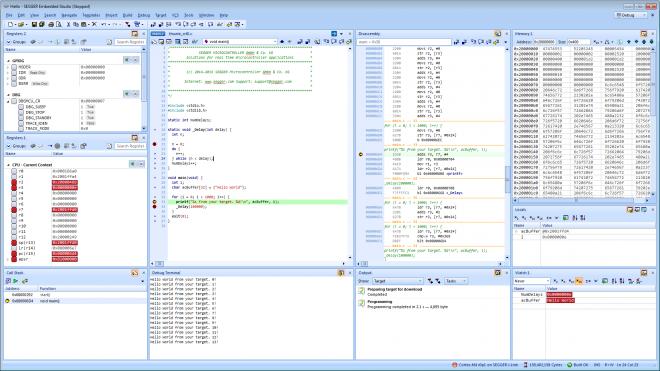This screenshot has height=371, width=660.
Task: Click the Open File toolbar icon
Action: click(21, 24)
